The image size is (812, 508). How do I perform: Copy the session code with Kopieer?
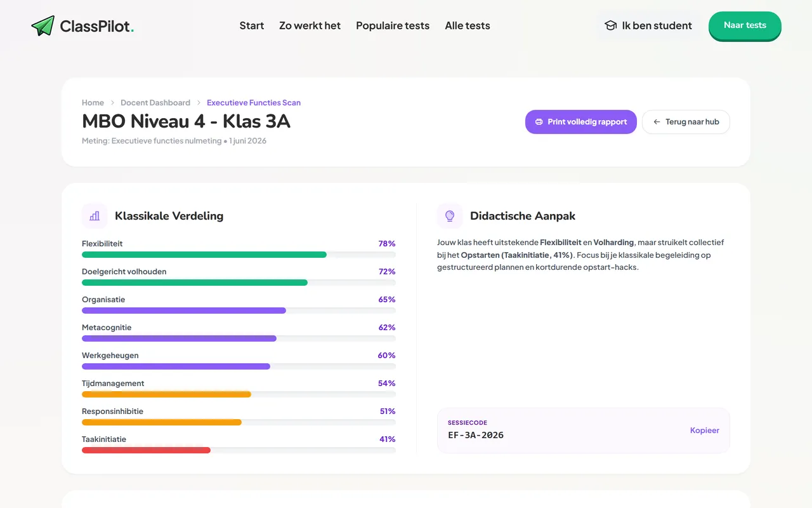click(705, 431)
